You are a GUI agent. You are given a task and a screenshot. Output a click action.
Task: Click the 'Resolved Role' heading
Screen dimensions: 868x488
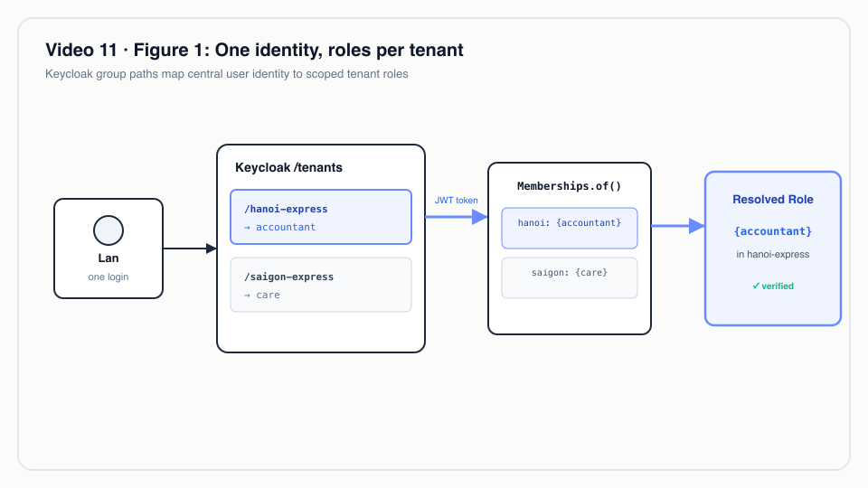773,199
